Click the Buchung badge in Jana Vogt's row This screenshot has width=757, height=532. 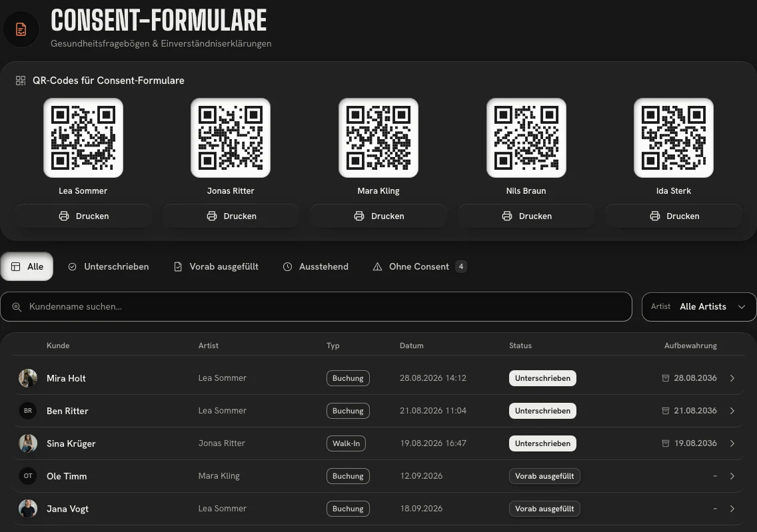[348, 509]
